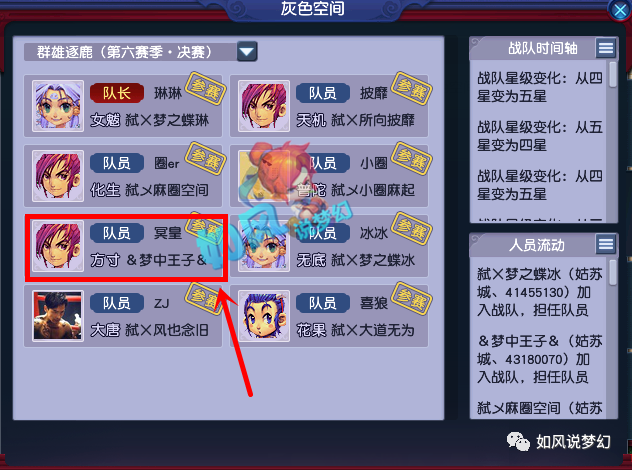632x470 pixels.
Task: Select the 队长 badge next to 琳琳
Action: 117,93
